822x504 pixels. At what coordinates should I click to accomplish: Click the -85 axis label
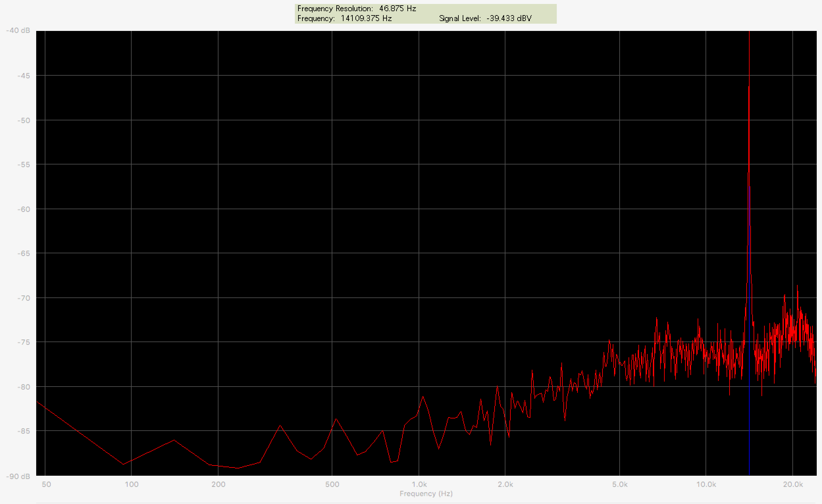click(24, 431)
